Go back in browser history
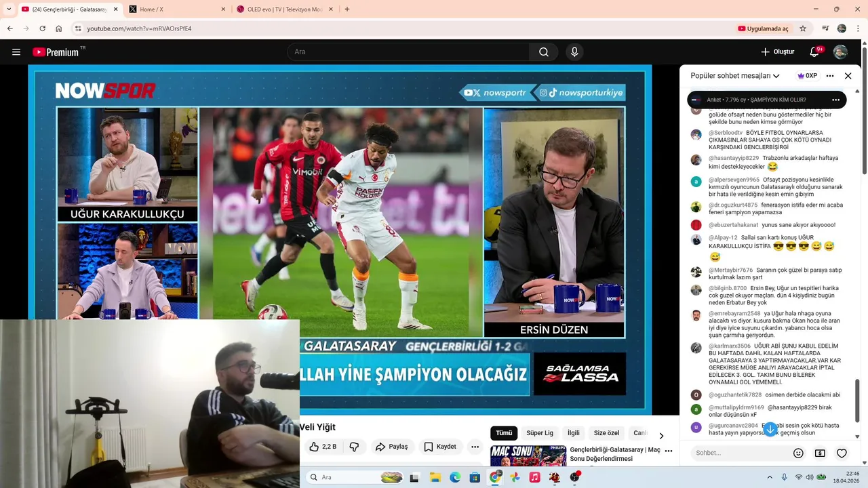This screenshot has height=488, width=868. tap(9, 28)
